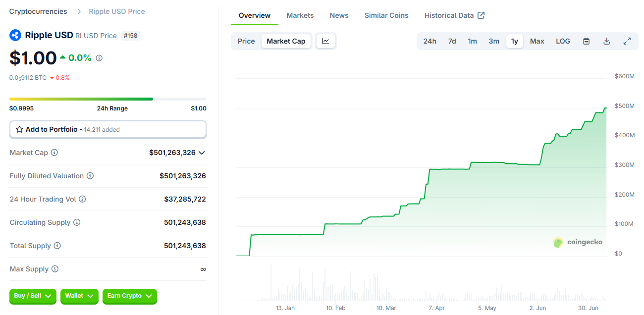Toggle chart to Price view
644x315 pixels.
click(246, 41)
